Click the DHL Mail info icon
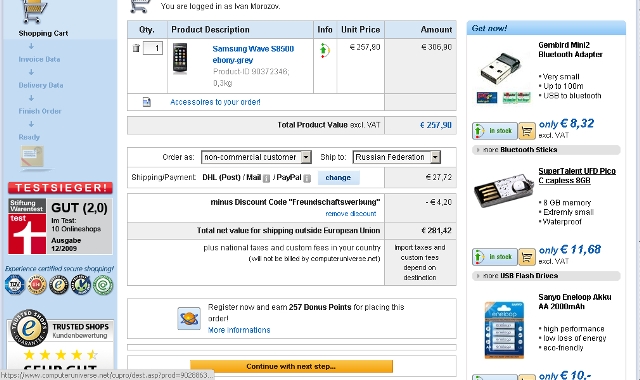The image size is (640, 380). pyautogui.click(x=266, y=178)
